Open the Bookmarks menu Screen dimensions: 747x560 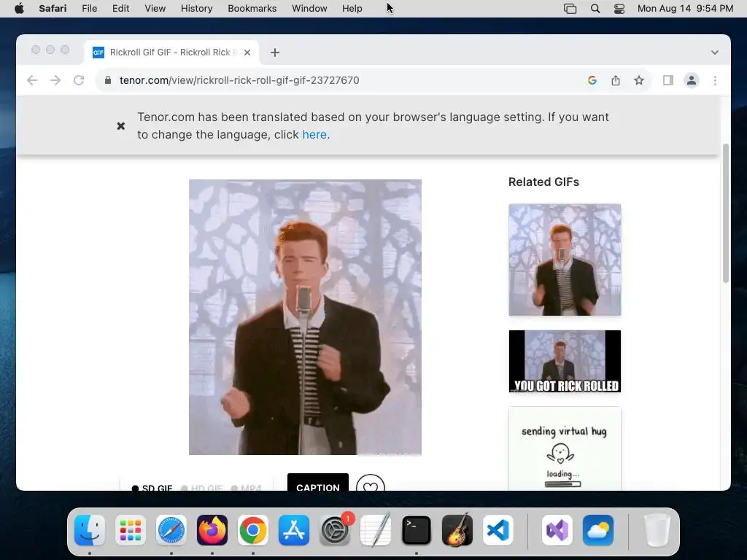pos(252,9)
